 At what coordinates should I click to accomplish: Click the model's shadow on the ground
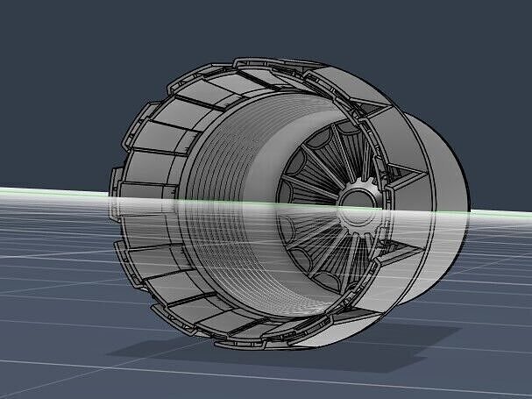point(283,350)
